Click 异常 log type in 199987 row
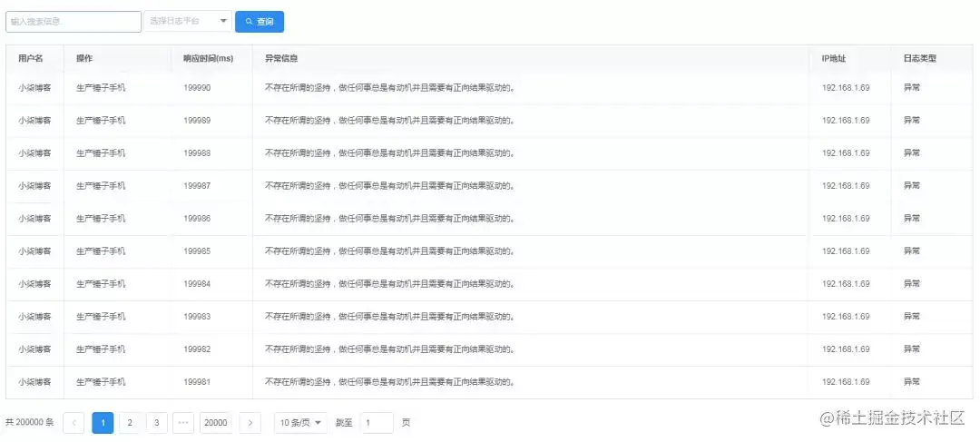The image size is (980, 442). (911, 186)
